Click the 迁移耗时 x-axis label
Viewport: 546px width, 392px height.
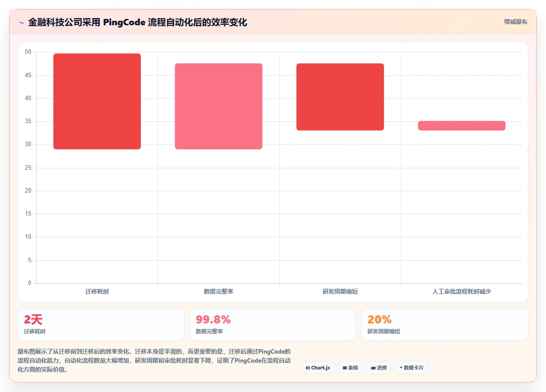point(97,291)
